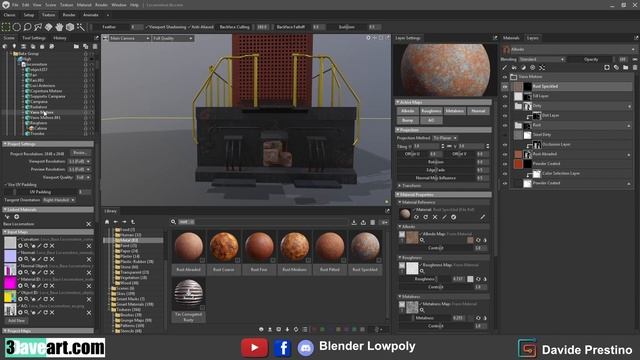Toggle visibility of Dirty layer group
Viewport: 640px width, 360px height.
(x=505, y=106)
